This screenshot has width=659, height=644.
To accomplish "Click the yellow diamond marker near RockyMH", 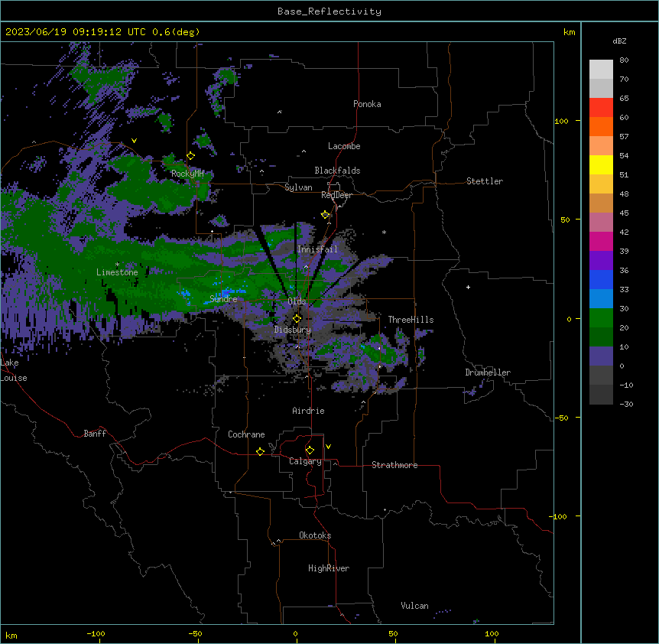I will (x=191, y=156).
